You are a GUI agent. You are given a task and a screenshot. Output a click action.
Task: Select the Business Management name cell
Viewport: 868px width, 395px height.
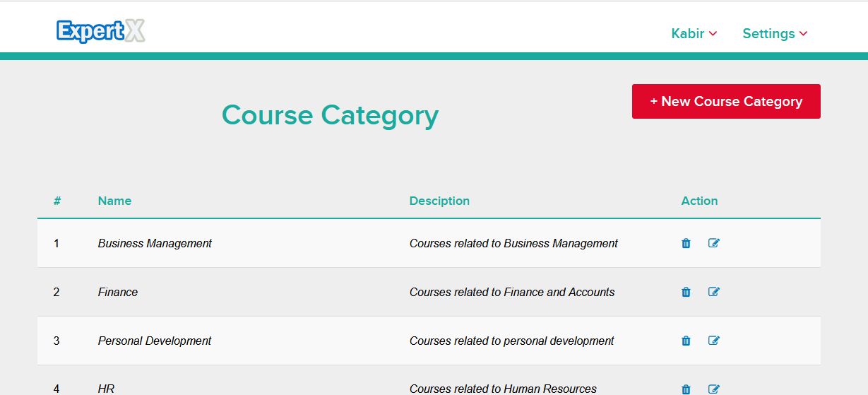[x=155, y=243]
